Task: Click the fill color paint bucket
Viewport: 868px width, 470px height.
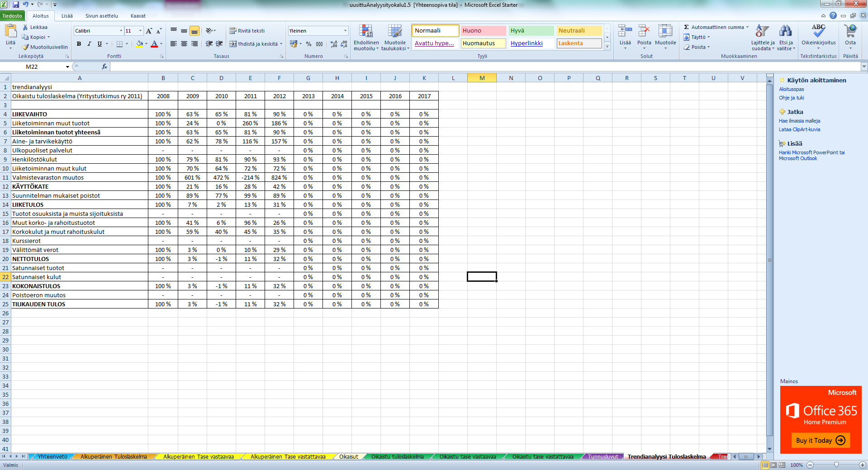Action: (x=139, y=44)
